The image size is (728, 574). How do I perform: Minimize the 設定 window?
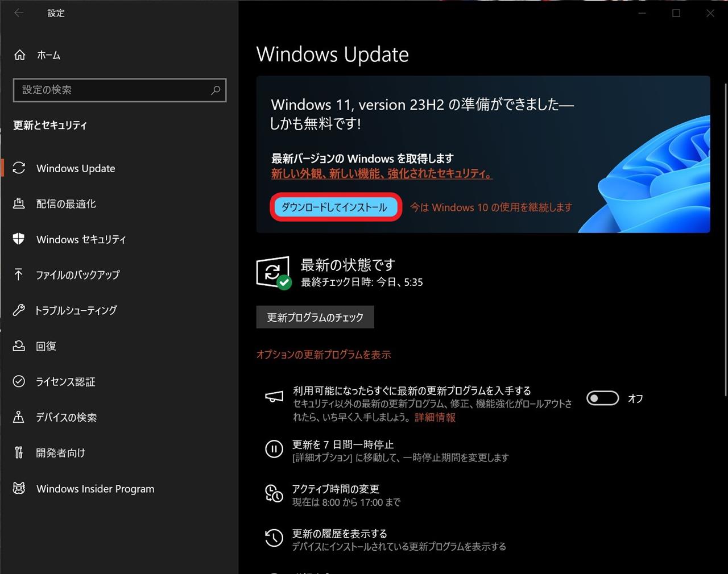[x=642, y=13]
